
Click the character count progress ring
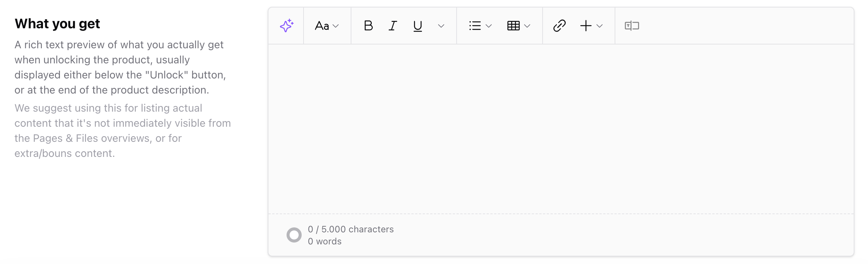coord(294,235)
